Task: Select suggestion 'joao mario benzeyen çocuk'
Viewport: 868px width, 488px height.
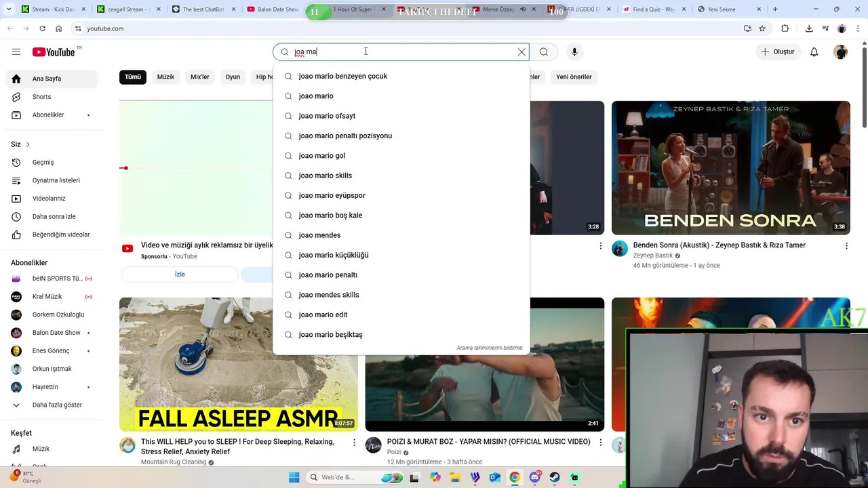Action: click(x=401, y=76)
